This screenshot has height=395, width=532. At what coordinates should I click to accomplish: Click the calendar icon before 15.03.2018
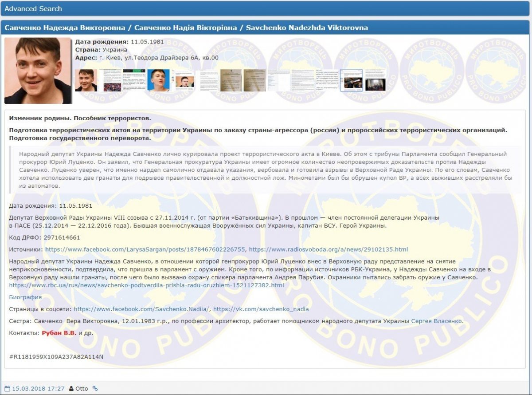pyautogui.click(x=7, y=388)
